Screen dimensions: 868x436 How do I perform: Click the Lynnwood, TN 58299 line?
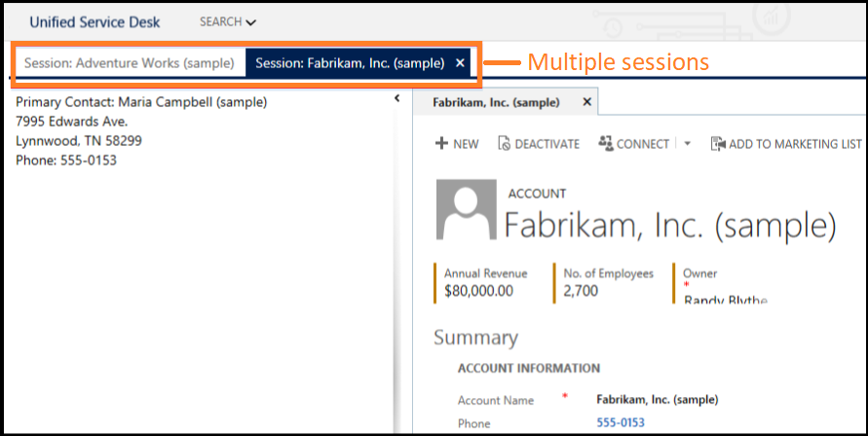click(x=79, y=140)
